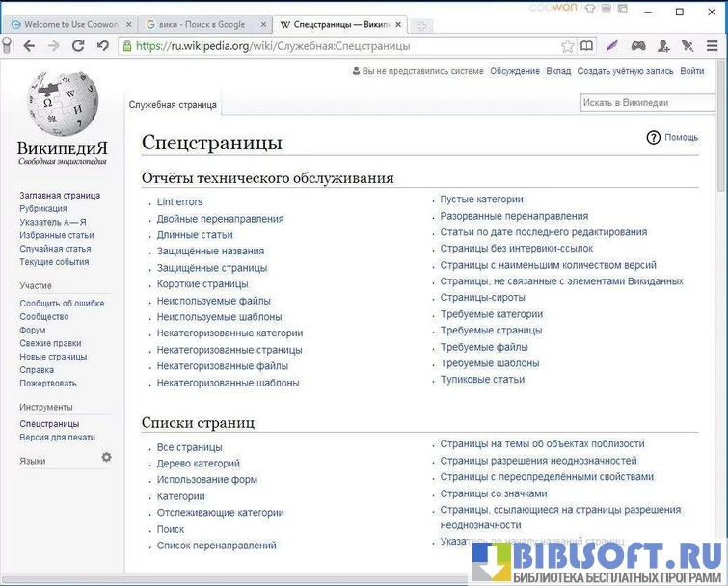
Task: Click the browser back arrow
Action: (x=29, y=45)
